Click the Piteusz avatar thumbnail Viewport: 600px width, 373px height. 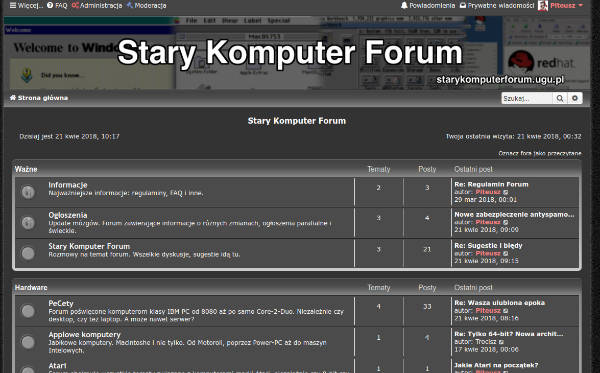(x=543, y=5)
